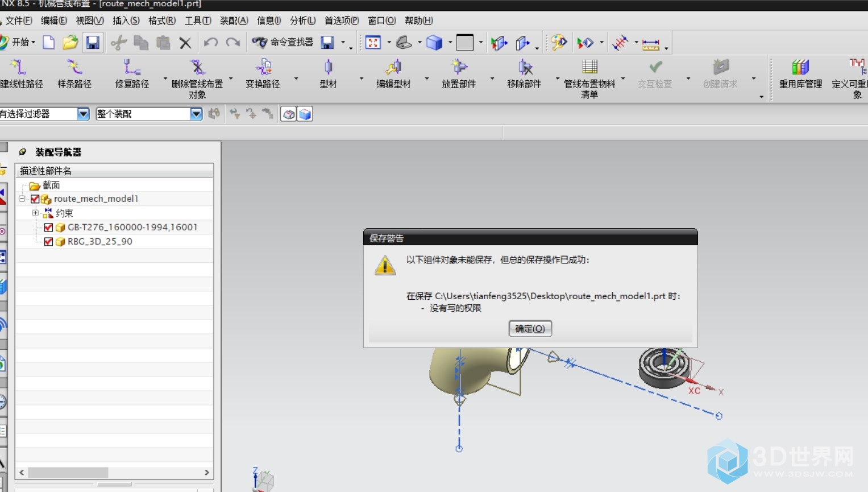Select the 编辑型材 tool

393,75
